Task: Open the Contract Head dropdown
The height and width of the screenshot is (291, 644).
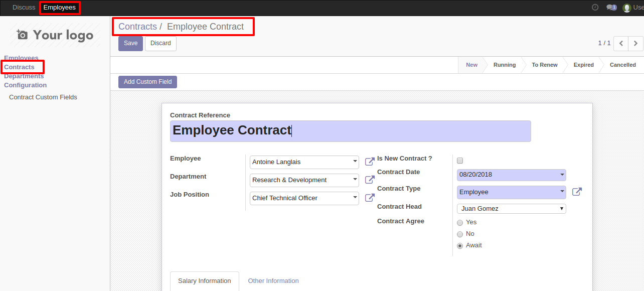Action: click(x=512, y=208)
